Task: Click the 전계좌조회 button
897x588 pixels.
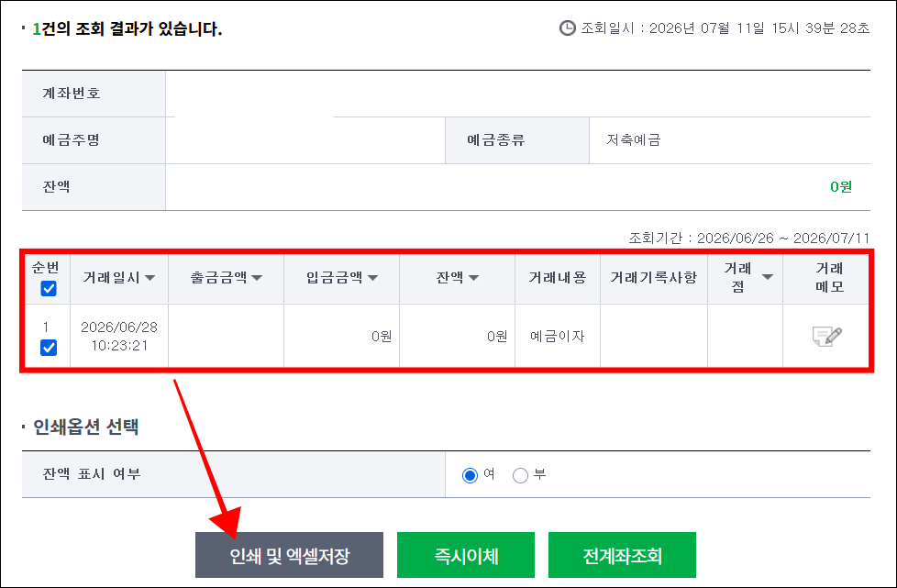Action: pyautogui.click(x=622, y=555)
